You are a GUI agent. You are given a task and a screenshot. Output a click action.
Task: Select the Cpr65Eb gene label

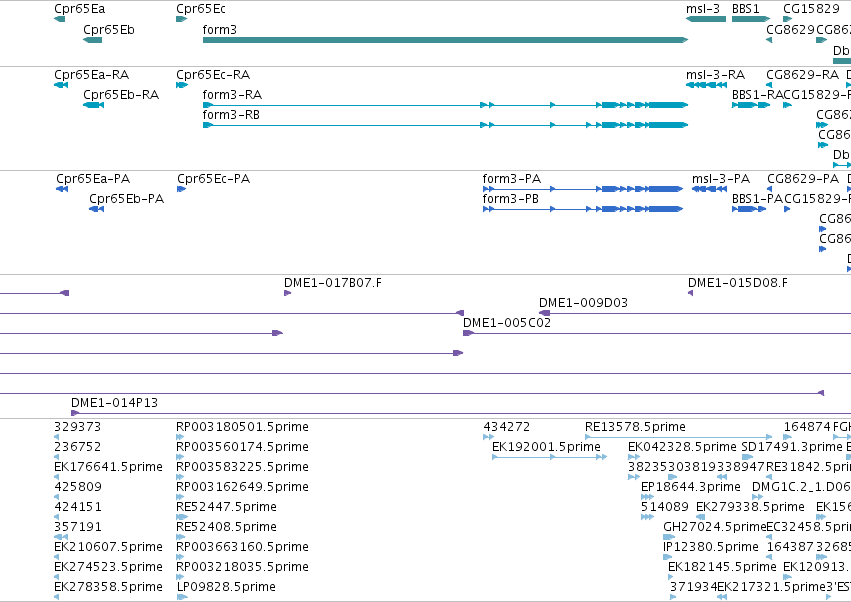click(x=109, y=30)
